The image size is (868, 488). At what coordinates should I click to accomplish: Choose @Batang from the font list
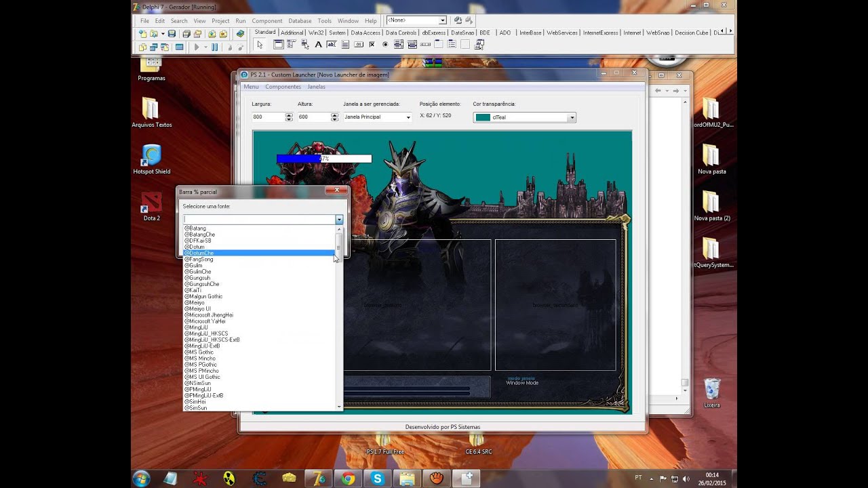point(260,228)
